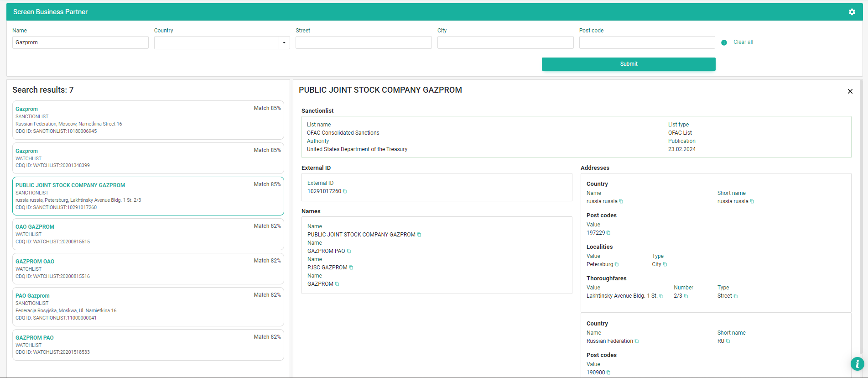
Task: Click the Submit button
Action: coord(629,64)
